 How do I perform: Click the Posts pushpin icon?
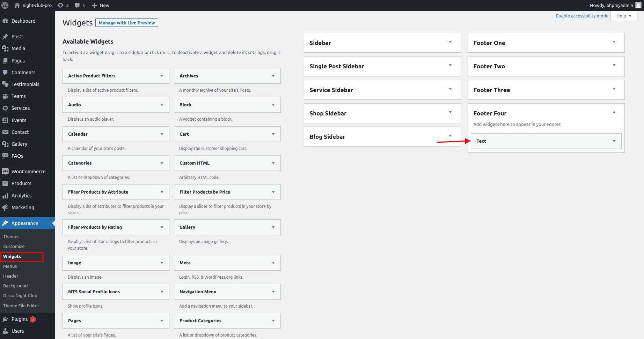(x=5, y=37)
